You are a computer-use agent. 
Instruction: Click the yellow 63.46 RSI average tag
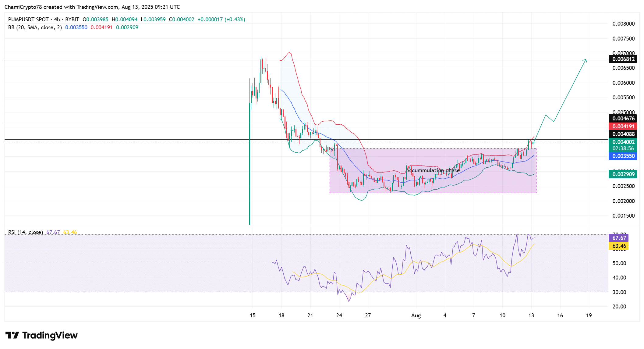(619, 246)
